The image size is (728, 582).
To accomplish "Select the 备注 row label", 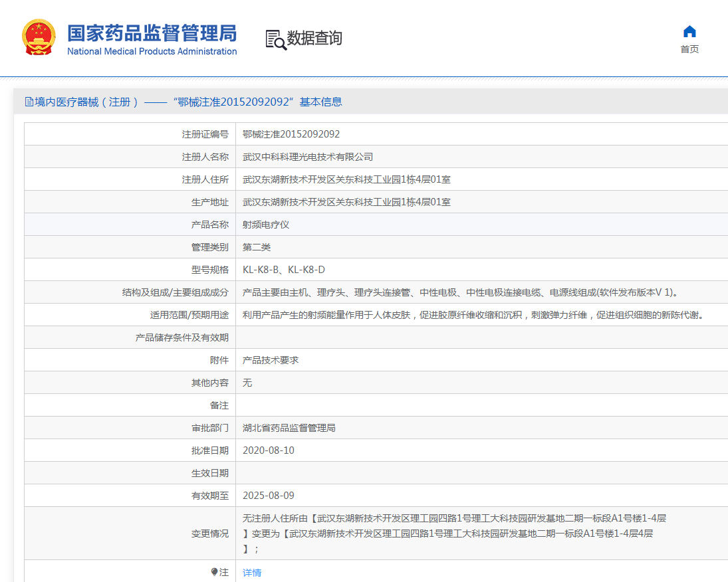I will [x=219, y=405].
